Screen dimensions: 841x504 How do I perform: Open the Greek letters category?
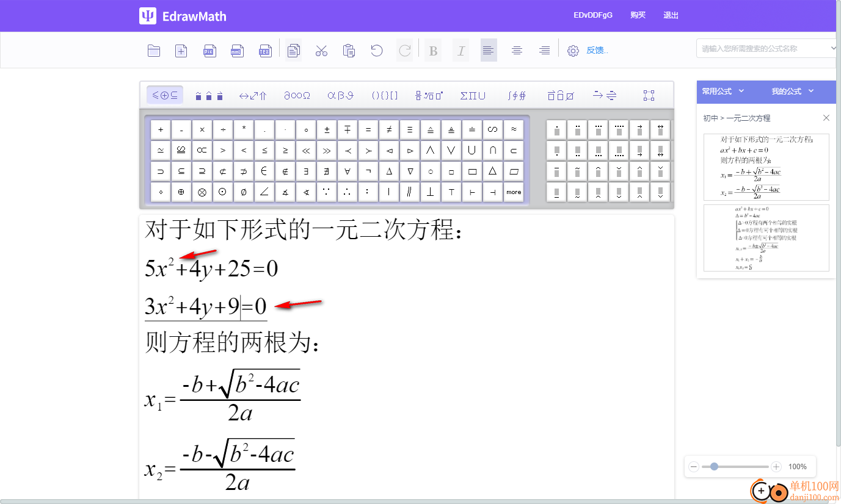click(341, 95)
